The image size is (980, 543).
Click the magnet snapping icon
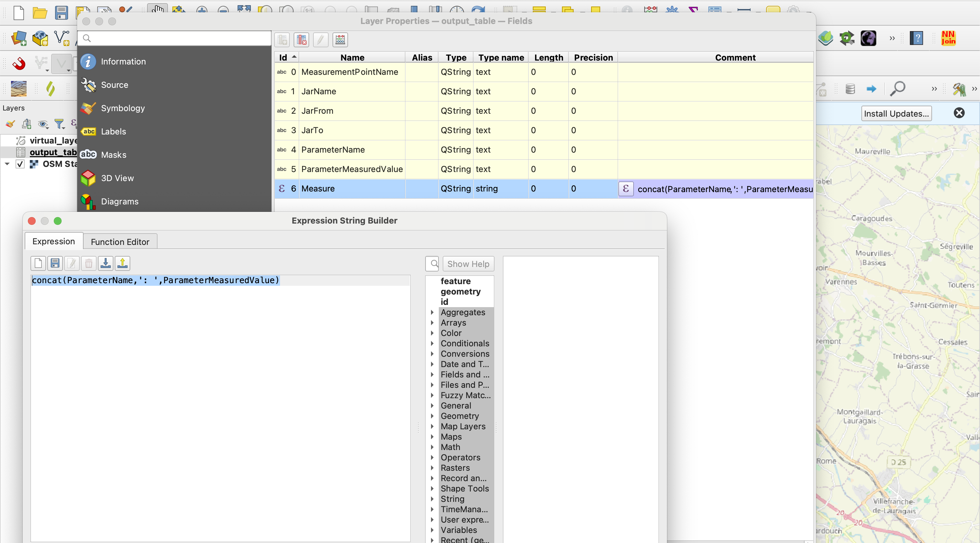[x=19, y=63]
